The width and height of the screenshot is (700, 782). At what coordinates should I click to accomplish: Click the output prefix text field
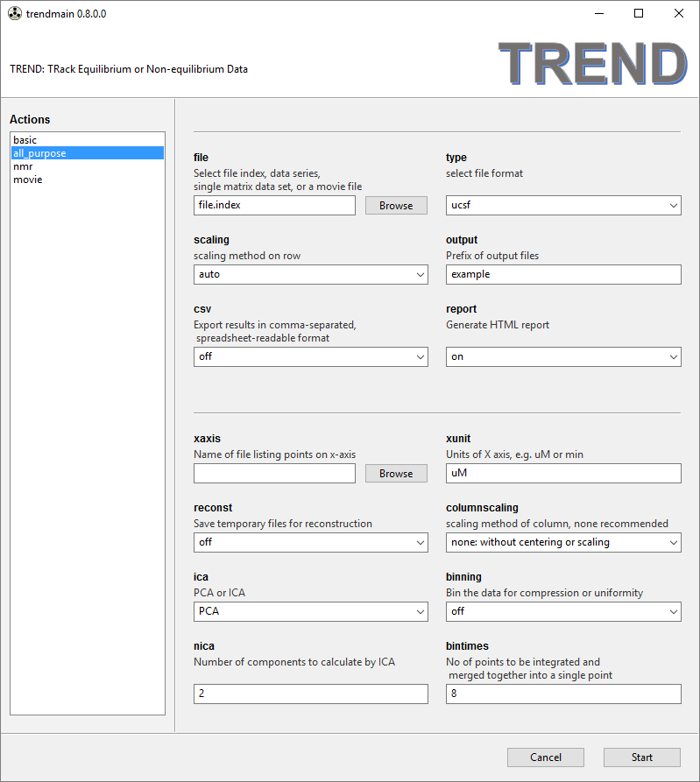562,274
